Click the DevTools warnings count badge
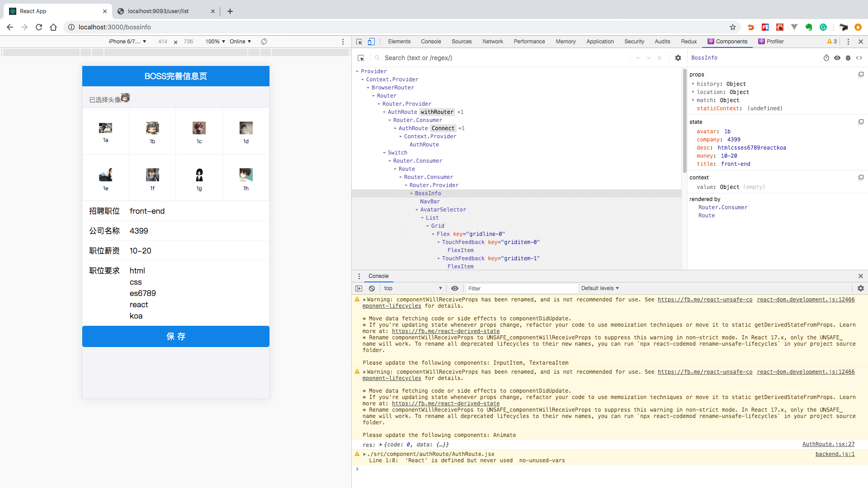This screenshot has height=488, width=868. 832,42
